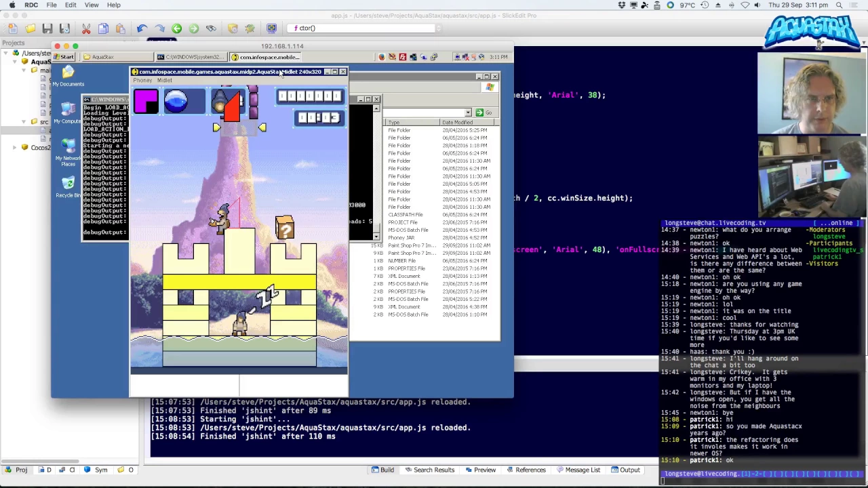Click the Cut scissors toolbar icon

[x=86, y=28]
